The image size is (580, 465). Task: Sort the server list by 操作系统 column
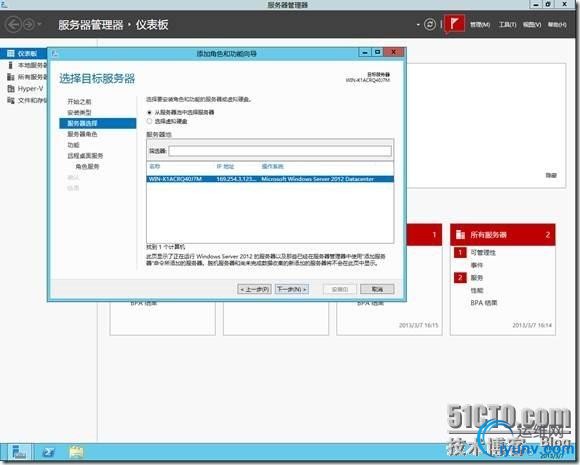273,166
